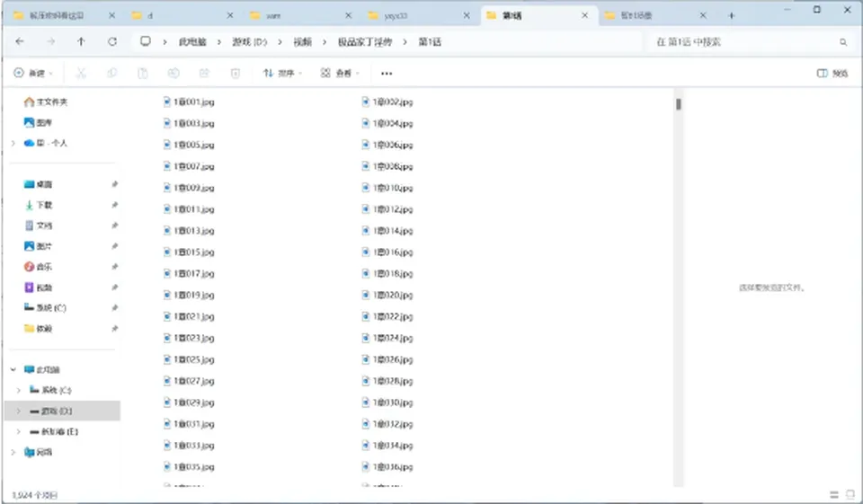
Task: Close the tab named d
Action: point(230,15)
